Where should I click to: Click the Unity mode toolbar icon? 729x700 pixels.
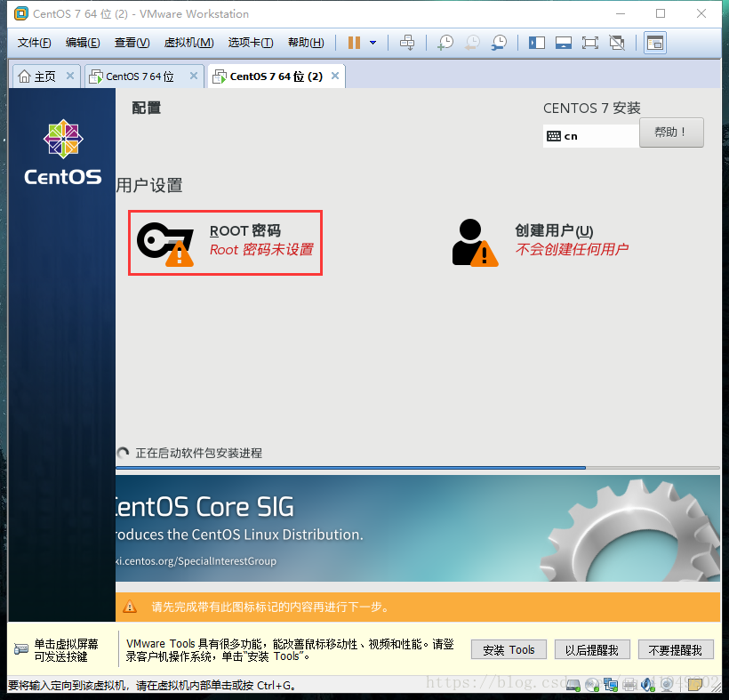[617, 43]
